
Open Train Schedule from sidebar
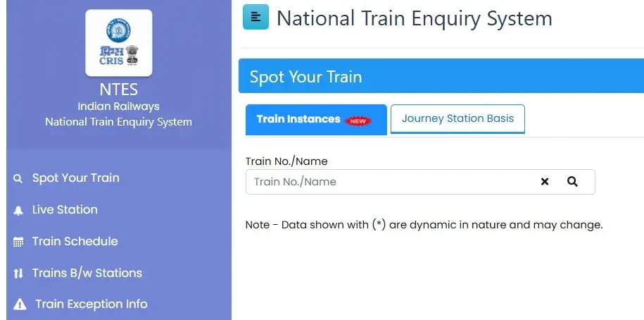(x=75, y=241)
